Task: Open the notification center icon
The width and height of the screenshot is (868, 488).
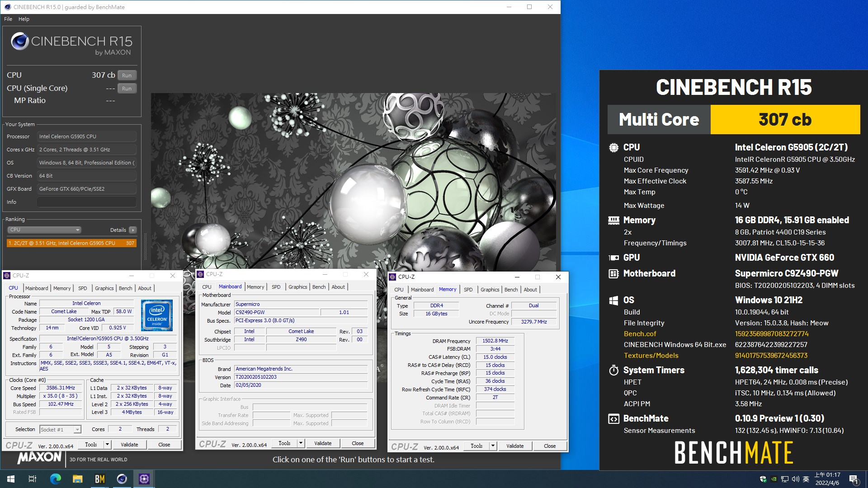Action: tap(854, 479)
